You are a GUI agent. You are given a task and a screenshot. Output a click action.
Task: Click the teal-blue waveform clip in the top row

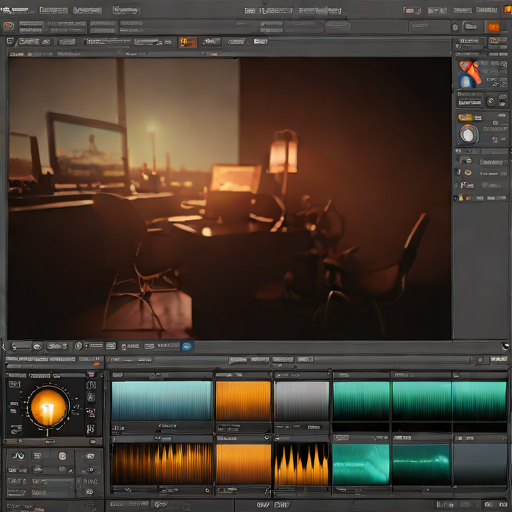162,401
